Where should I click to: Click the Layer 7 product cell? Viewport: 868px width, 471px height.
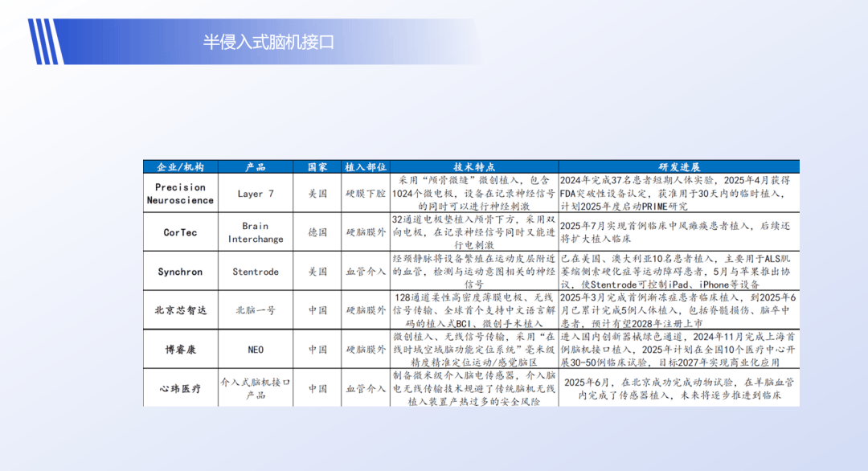coord(256,193)
